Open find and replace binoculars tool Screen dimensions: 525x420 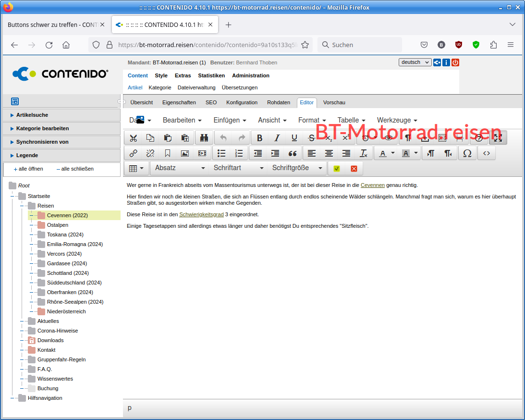tap(204, 138)
